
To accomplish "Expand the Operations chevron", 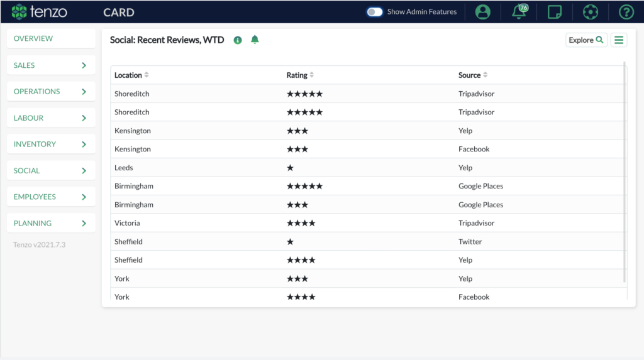I will pos(84,92).
